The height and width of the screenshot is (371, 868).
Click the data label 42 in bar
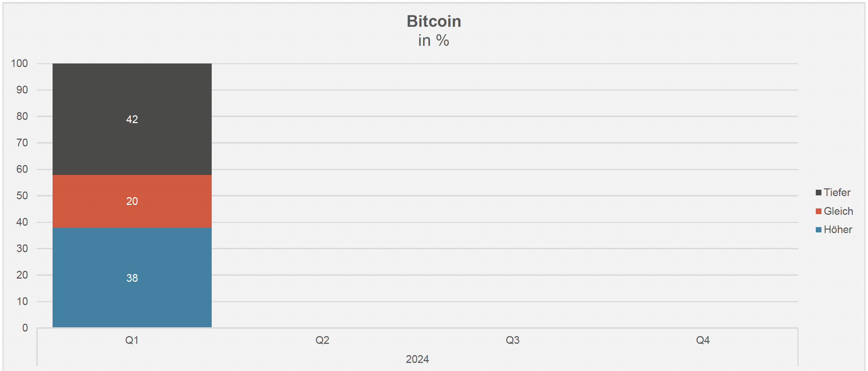tap(132, 120)
